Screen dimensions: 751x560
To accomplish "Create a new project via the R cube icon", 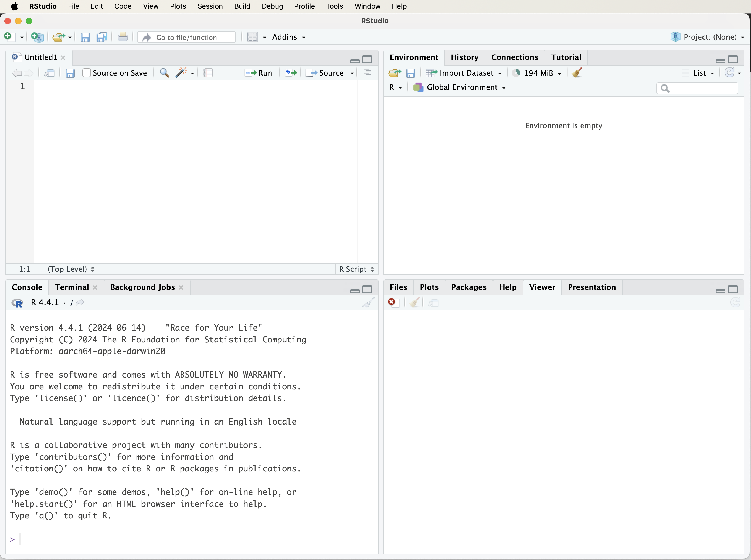I will point(37,37).
